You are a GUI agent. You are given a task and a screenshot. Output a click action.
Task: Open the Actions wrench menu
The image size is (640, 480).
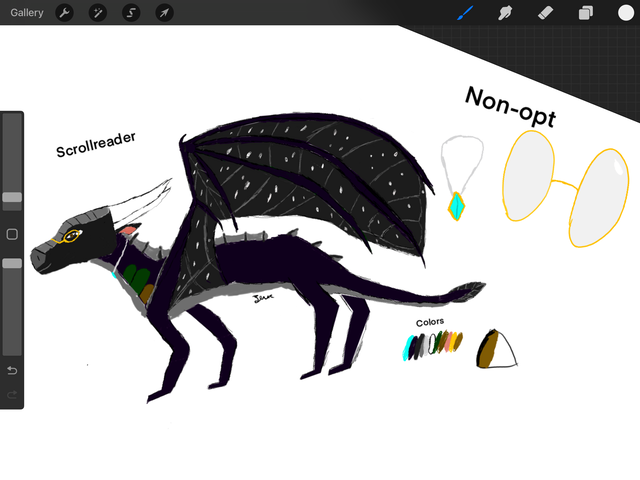click(64, 13)
